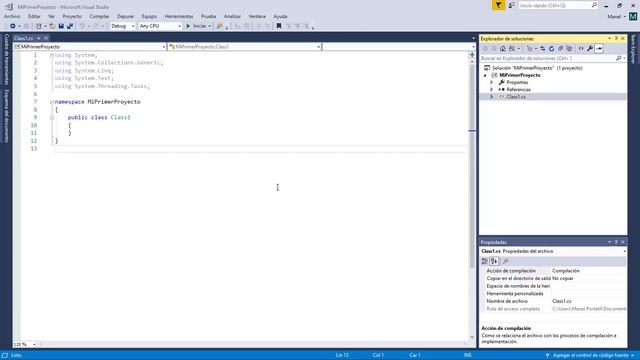Close the Class1.cs editor tab
Image resolution: width=640 pixels, height=360 pixels.
click(x=46, y=38)
